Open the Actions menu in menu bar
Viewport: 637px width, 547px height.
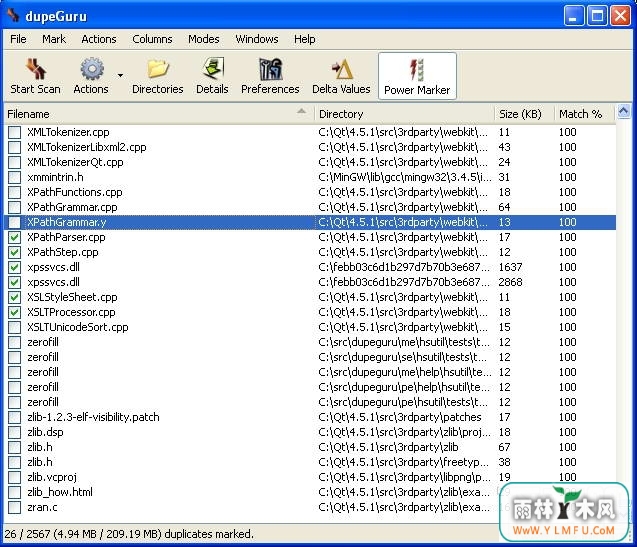[99, 39]
